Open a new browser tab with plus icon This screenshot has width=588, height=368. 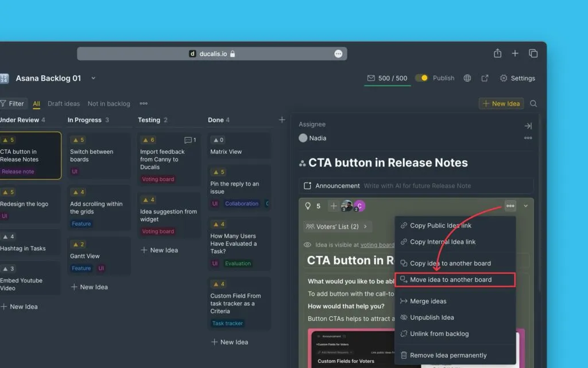(515, 53)
